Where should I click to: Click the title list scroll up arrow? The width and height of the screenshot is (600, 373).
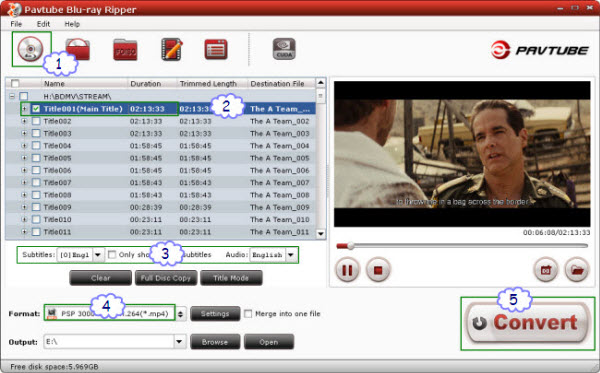point(321,83)
